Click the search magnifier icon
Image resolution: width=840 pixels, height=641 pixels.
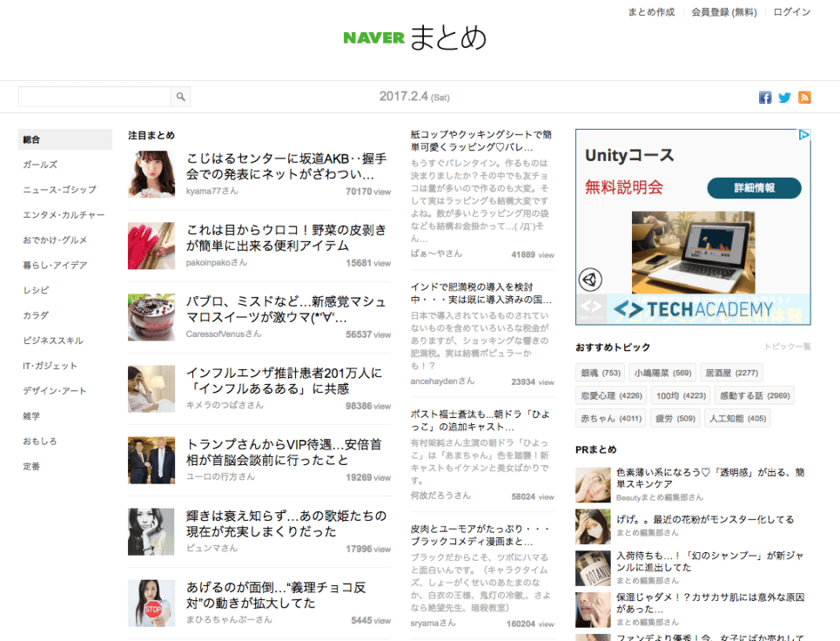point(180,97)
